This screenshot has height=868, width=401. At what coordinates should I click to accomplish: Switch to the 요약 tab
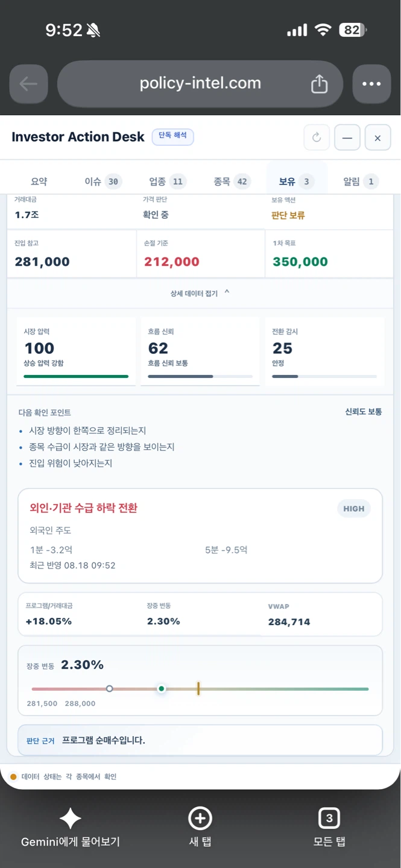tap(39, 181)
